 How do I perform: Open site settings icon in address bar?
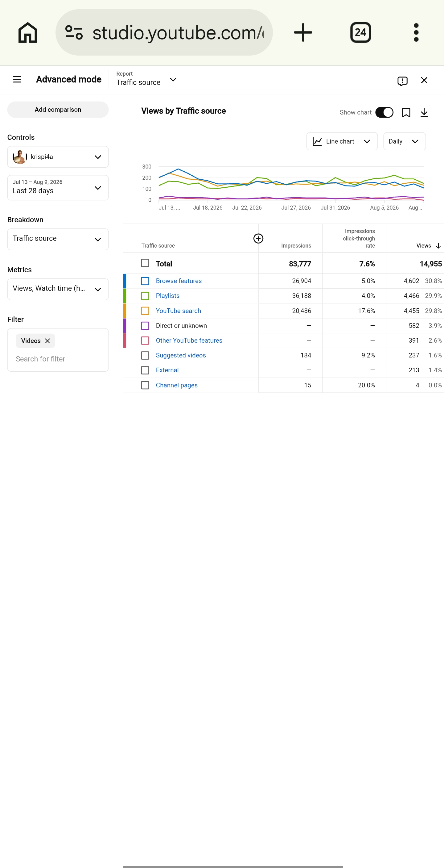(74, 33)
